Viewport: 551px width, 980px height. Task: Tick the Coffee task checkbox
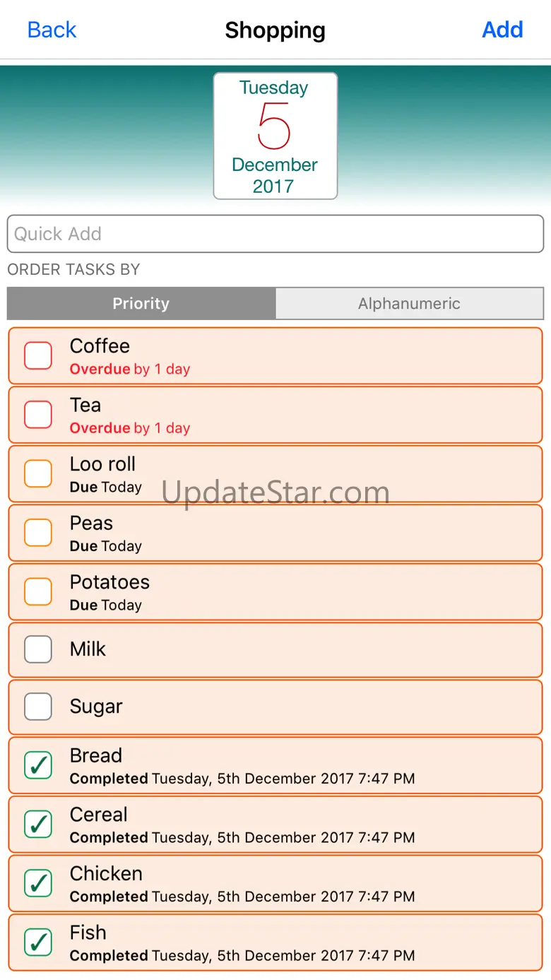[x=38, y=355]
